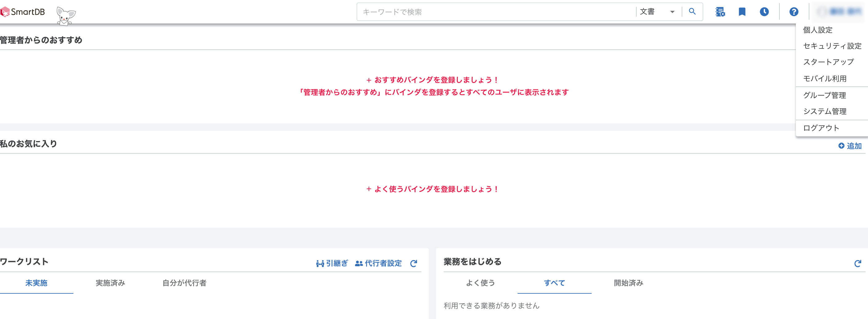Choose ログアウト in the user menu
The image size is (868, 319).
[x=821, y=128]
